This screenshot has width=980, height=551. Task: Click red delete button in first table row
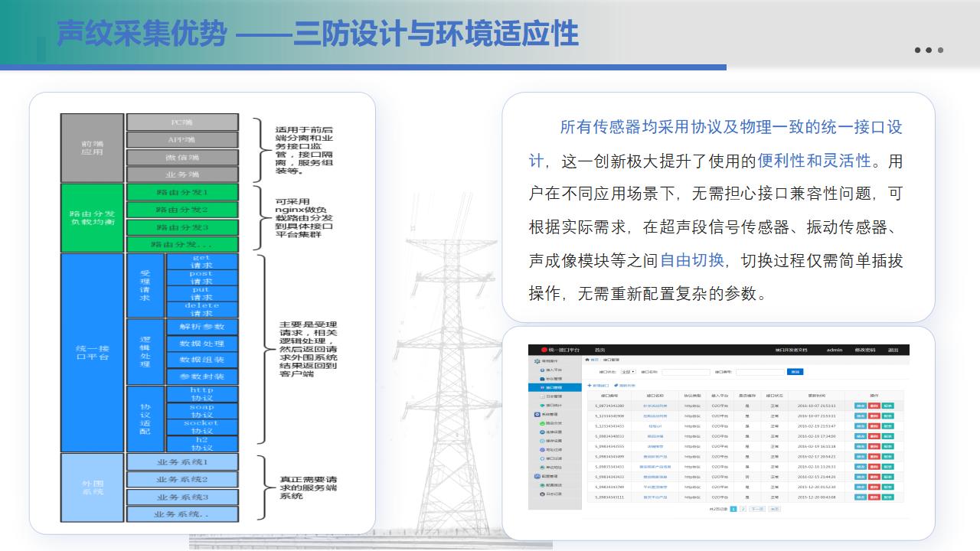coord(874,406)
